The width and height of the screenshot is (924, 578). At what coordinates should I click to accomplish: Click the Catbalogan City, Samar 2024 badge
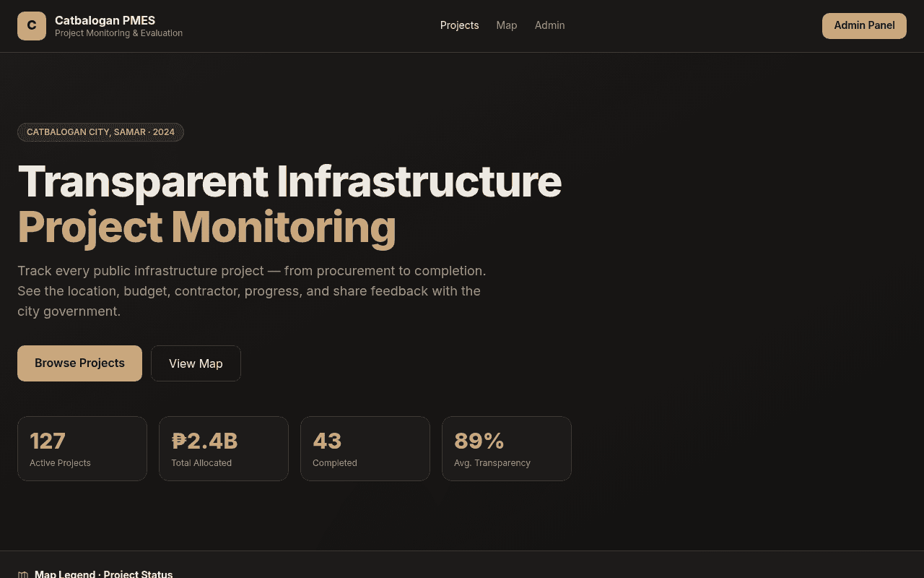click(100, 132)
